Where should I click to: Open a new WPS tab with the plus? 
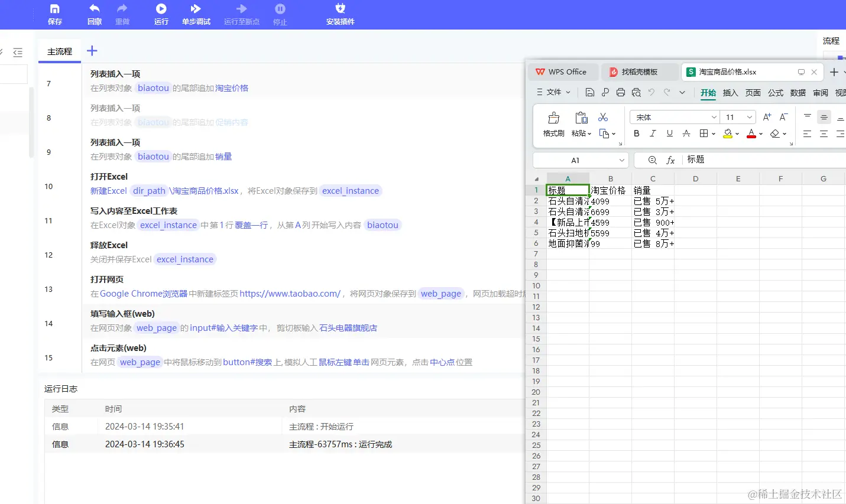coord(834,72)
